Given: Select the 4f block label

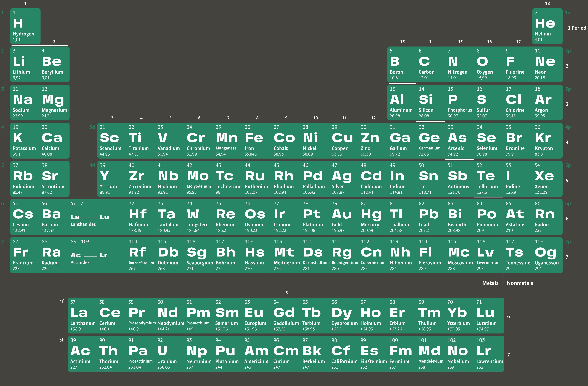Looking at the screenshot, I should [61, 301].
